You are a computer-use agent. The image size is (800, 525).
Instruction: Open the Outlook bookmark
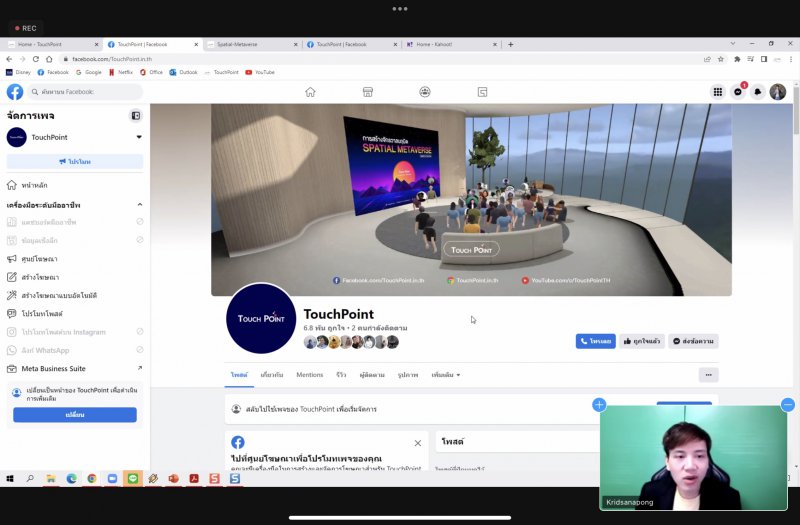pos(183,72)
